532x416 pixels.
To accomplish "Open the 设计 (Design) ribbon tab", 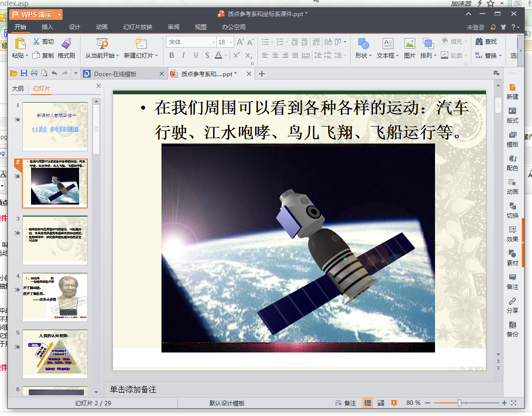I will point(74,27).
